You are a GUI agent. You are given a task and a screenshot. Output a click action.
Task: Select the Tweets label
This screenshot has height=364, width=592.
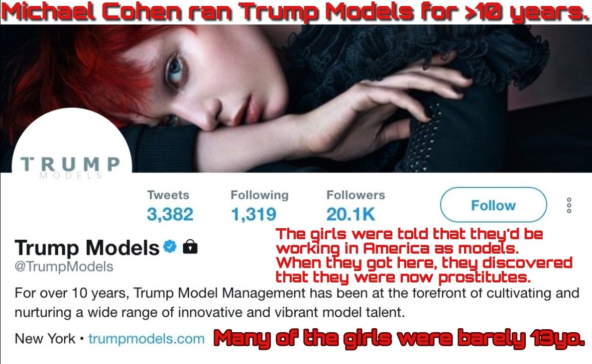coord(168,195)
